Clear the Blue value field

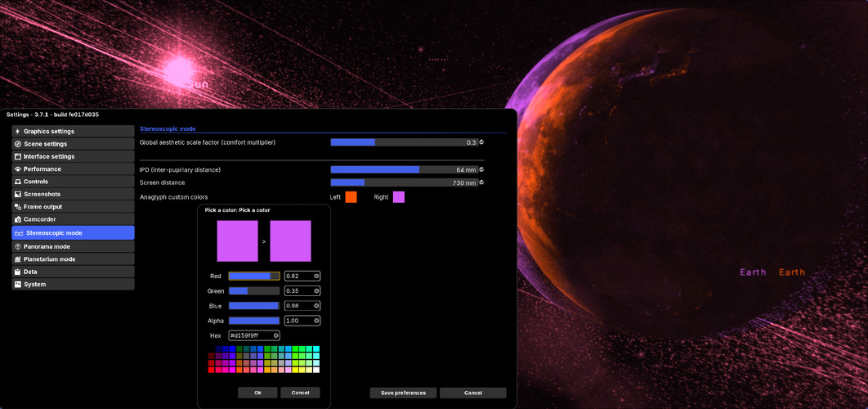click(316, 306)
